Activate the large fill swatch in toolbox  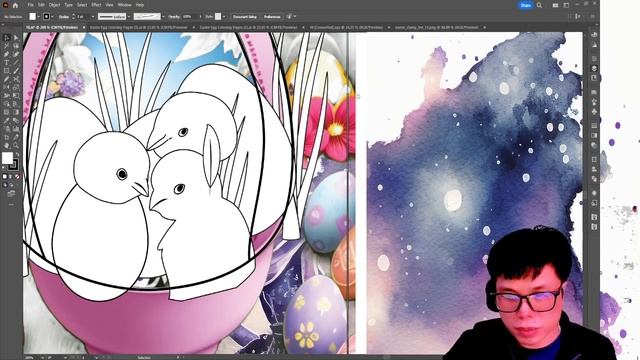7,158
